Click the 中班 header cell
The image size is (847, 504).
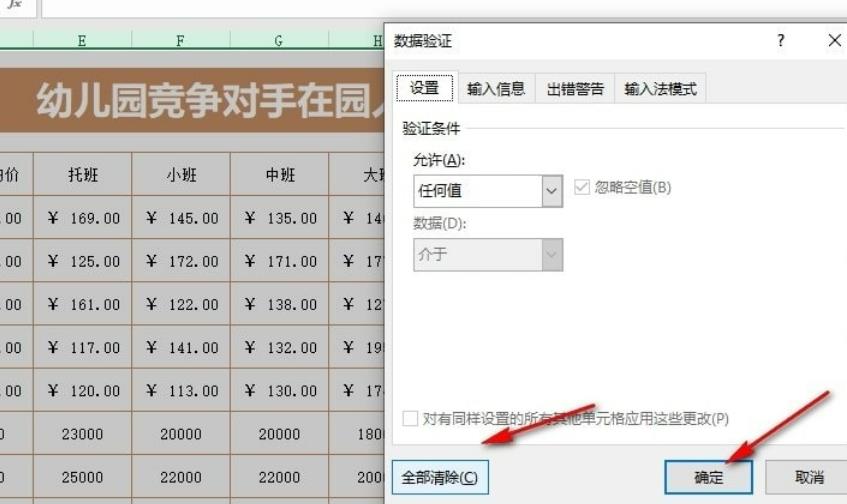click(279, 174)
